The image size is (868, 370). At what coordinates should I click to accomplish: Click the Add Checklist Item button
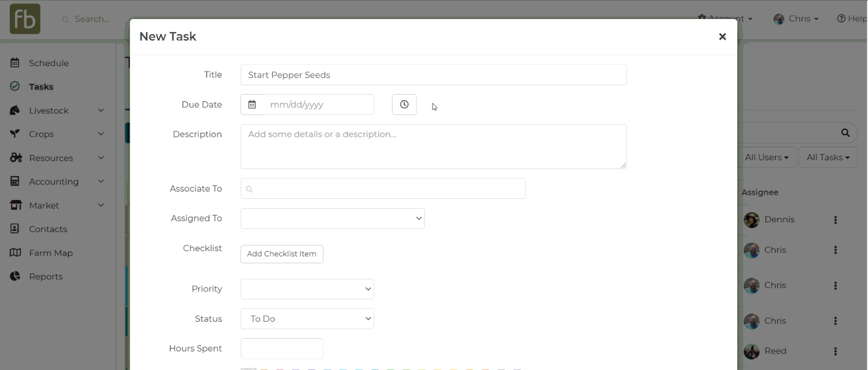point(281,254)
